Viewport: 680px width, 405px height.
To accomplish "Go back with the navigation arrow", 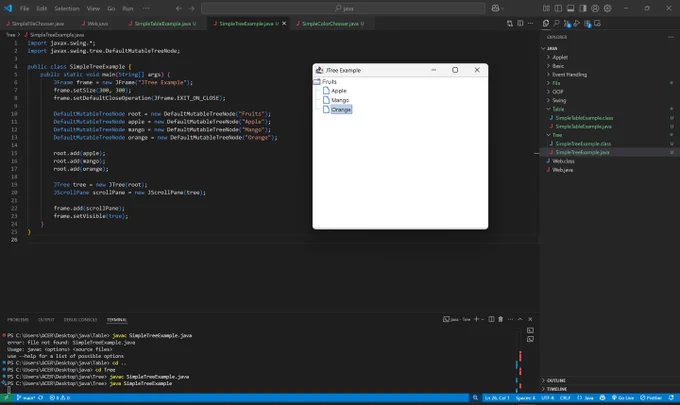I will 179,8.
